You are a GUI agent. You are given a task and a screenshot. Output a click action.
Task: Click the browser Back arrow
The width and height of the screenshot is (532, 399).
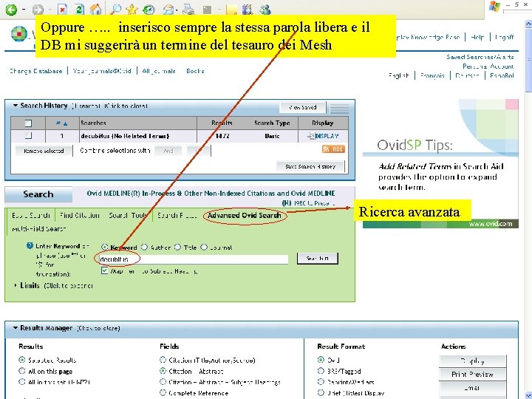(11, 10)
